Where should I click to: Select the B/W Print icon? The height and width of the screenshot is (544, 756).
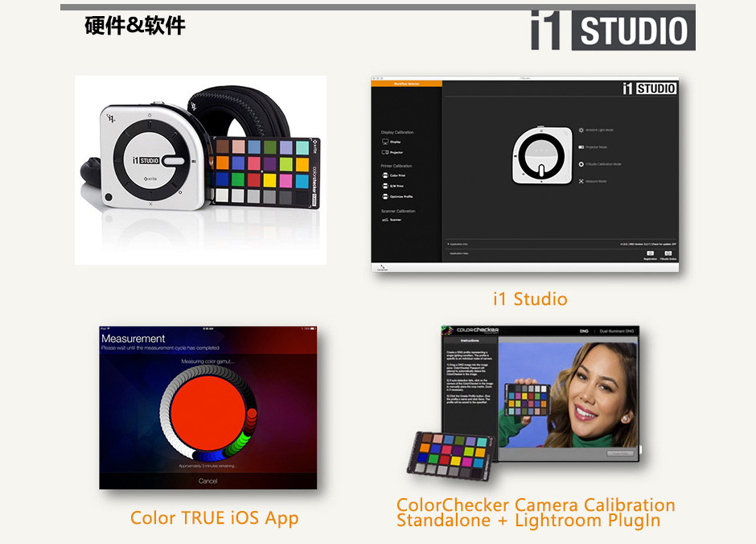click(385, 186)
